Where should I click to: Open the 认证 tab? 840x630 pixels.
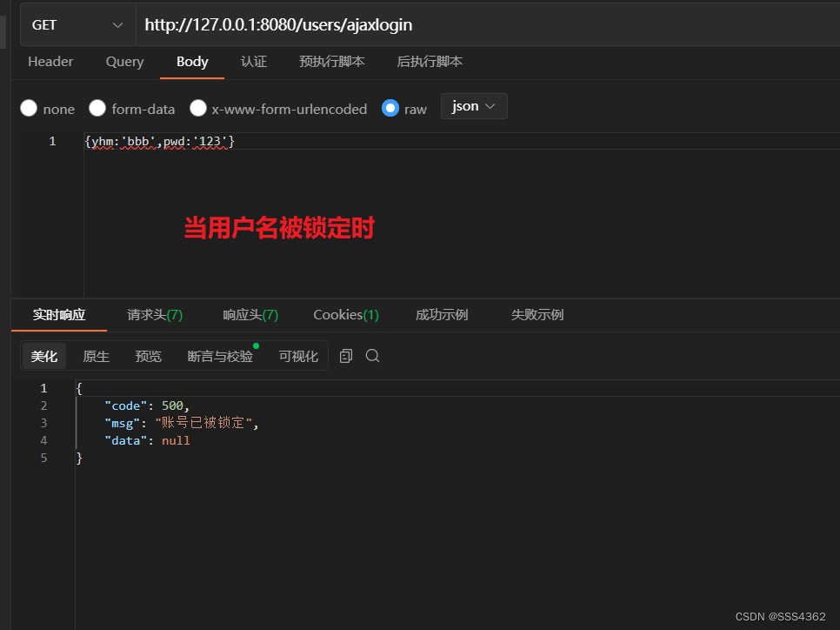tap(253, 62)
